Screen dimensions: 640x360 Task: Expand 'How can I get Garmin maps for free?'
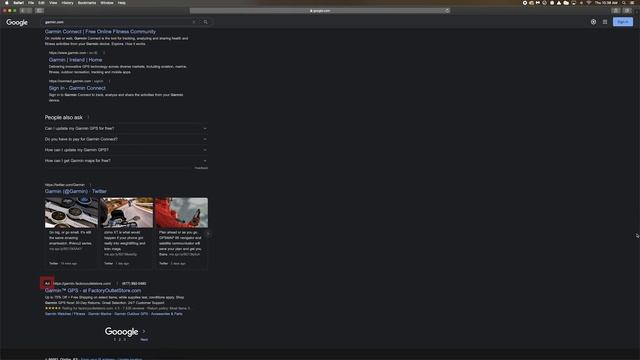[126, 160]
